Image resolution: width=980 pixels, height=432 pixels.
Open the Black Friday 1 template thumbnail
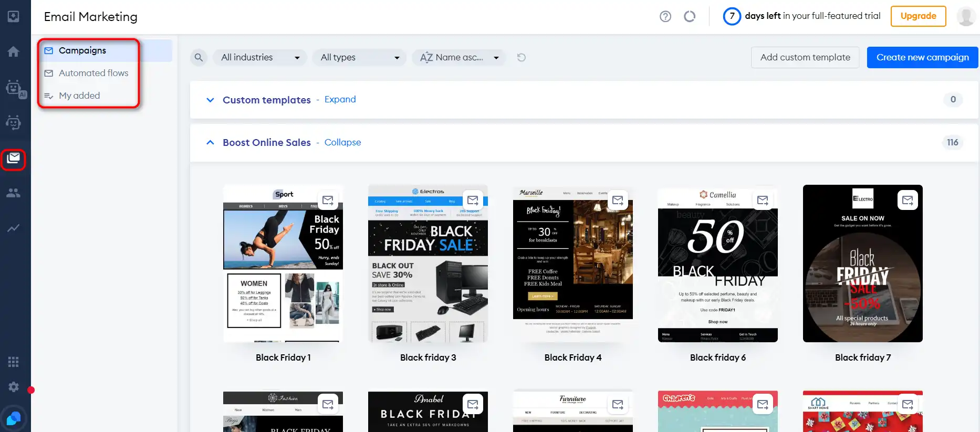click(x=283, y=264)
